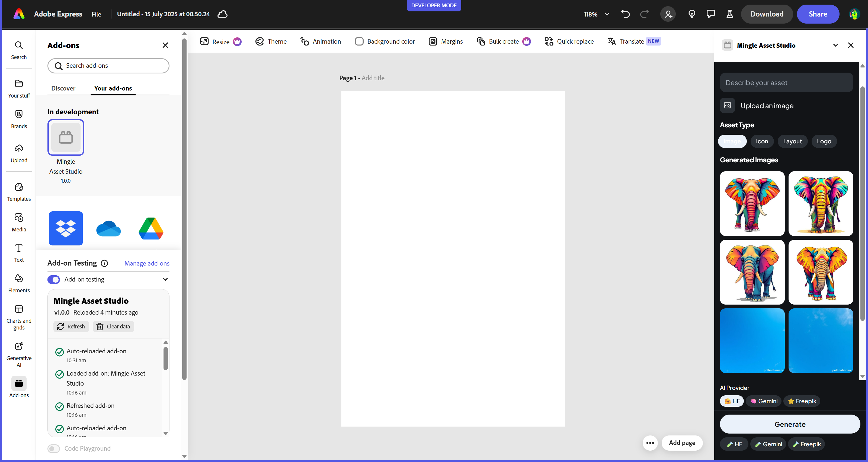Screen dimensions: 868x462
Task: Disable the Add-on testing toggle
Action: click(x=54, y=279)
